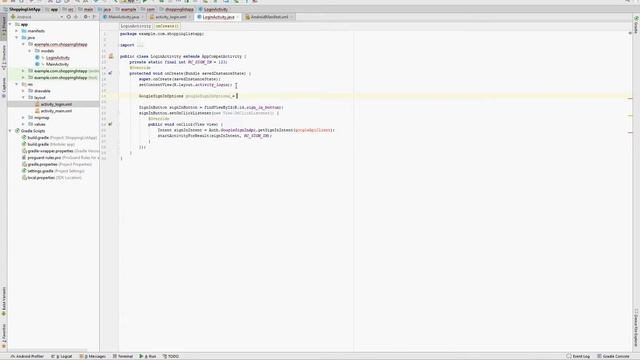Open settings.gradle file
Screen dimensions: 640x360
53,171
